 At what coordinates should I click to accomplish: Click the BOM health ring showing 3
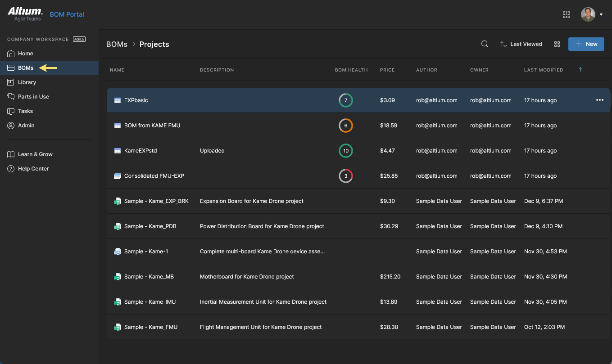345,176
